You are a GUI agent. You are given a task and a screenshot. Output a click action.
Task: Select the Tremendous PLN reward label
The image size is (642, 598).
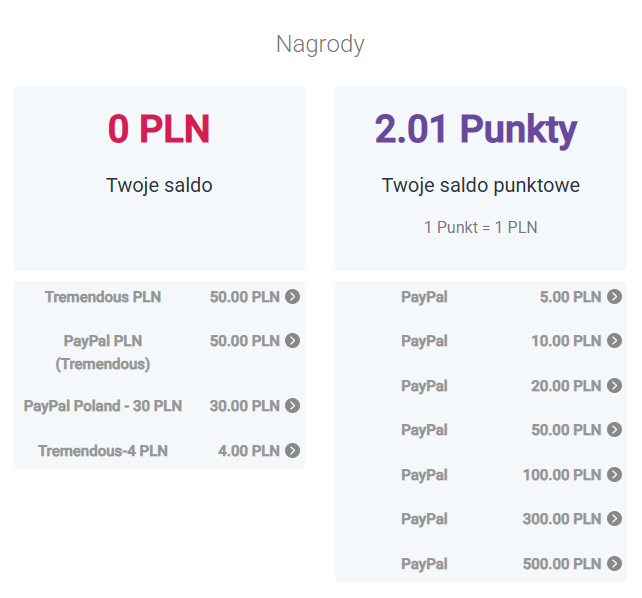click(103, 297)
